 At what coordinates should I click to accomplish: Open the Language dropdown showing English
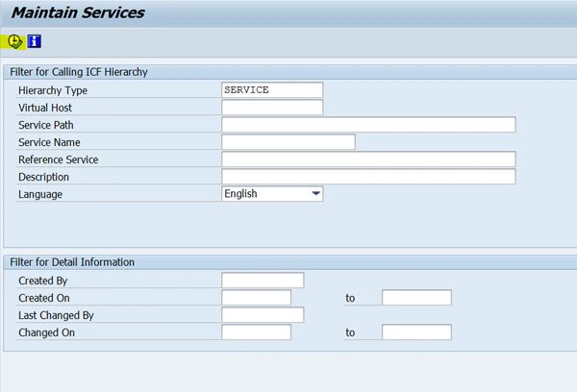point(272,194)
